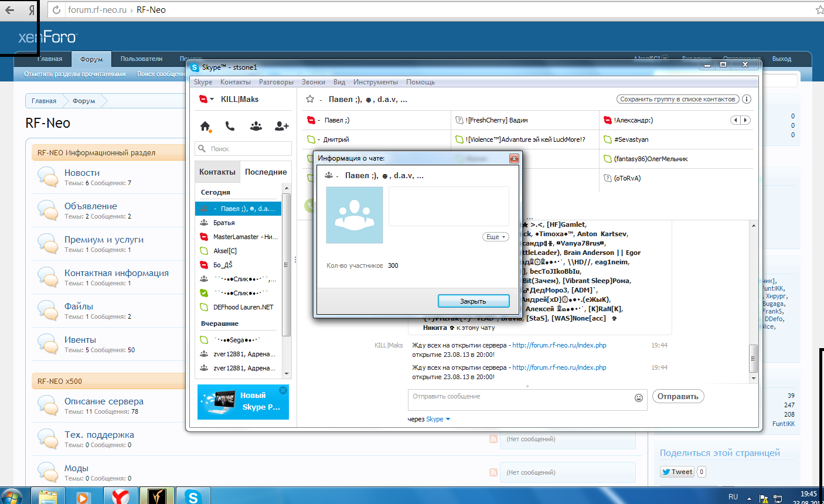824x504 pixels.
Task: Close the Информация о чате dialog
Action: [514, 158]
